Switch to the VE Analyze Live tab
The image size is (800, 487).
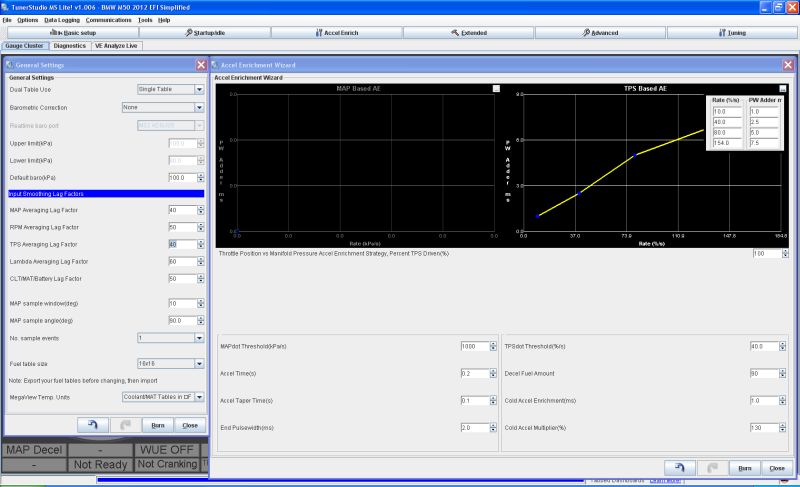click(117, 46)
